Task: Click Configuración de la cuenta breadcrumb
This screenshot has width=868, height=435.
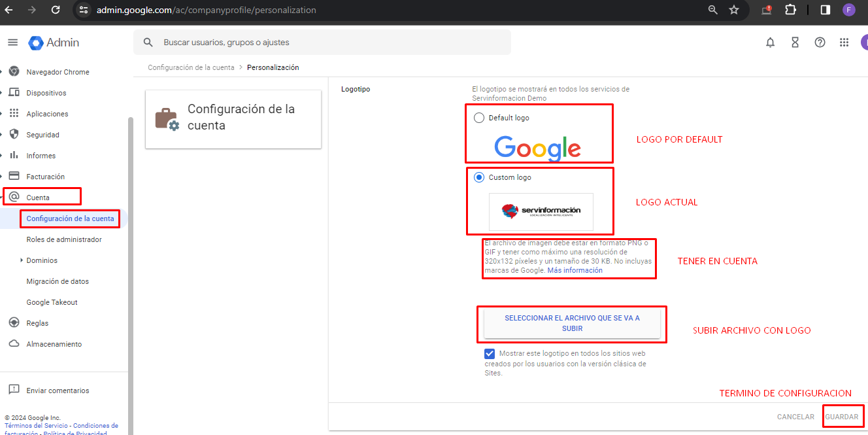Action: tap(191, 67)
